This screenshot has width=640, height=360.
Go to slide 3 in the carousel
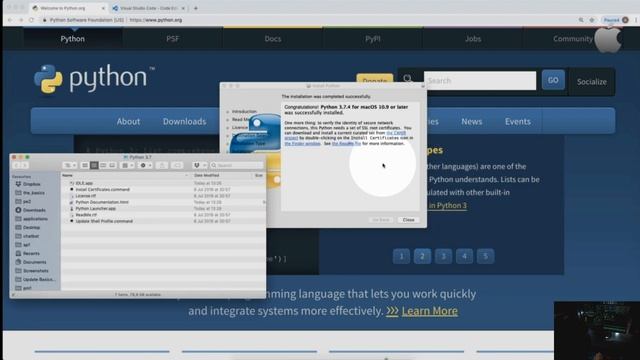(443, 256)
